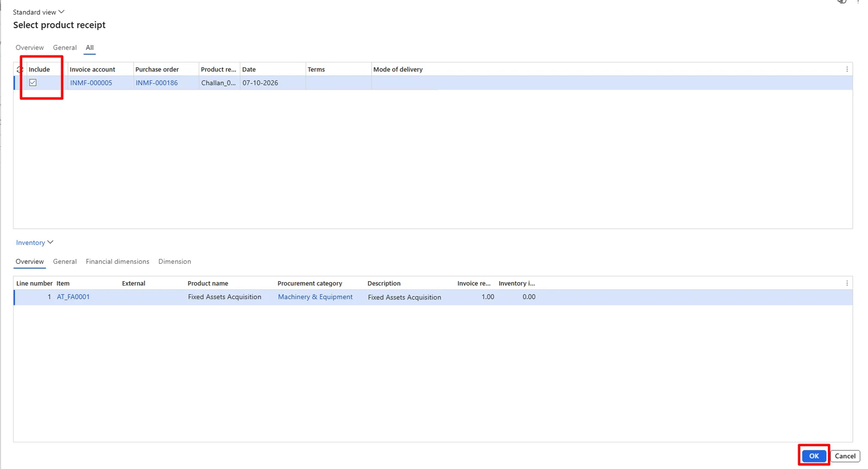Click the Product name column header

208,283
